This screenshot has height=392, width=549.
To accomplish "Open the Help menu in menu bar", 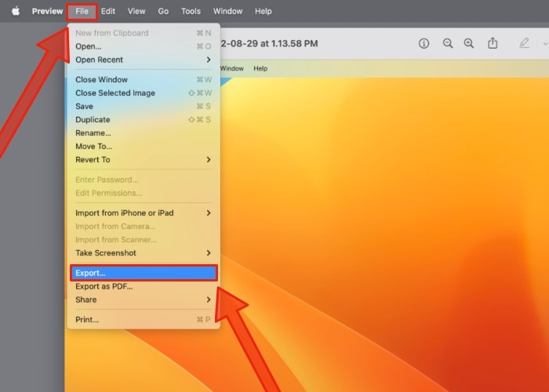I will click(264, 11).
